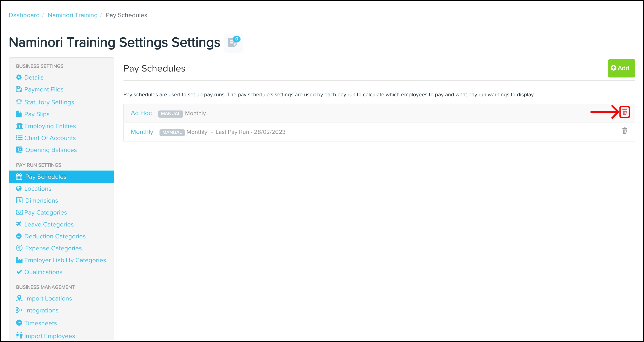Open Chart Of Accounts page
The width and height of the screenshot is (644, 342).
[50, 138]
